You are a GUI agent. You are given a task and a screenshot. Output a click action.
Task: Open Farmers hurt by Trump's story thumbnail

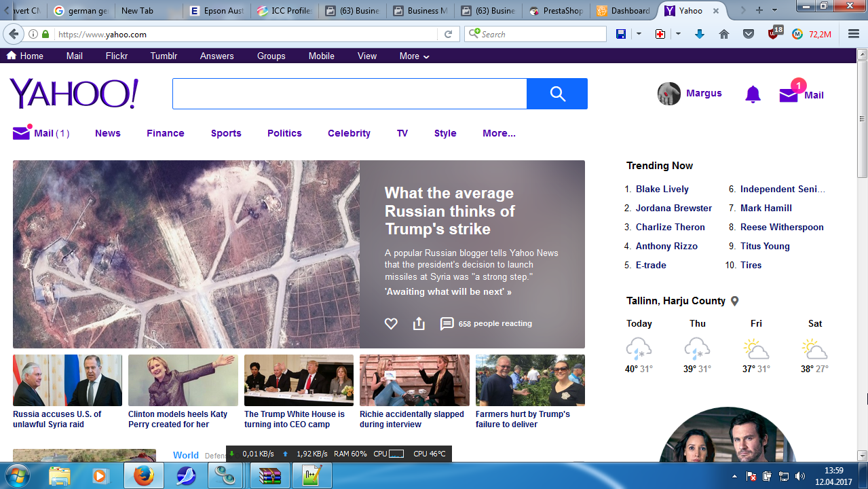pyautogui.click(x=530, y=380)
